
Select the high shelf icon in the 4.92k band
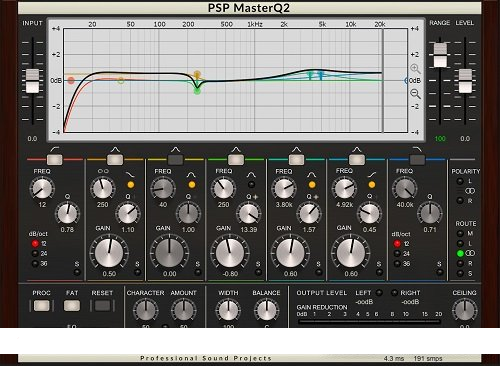[x=372, y=175]
